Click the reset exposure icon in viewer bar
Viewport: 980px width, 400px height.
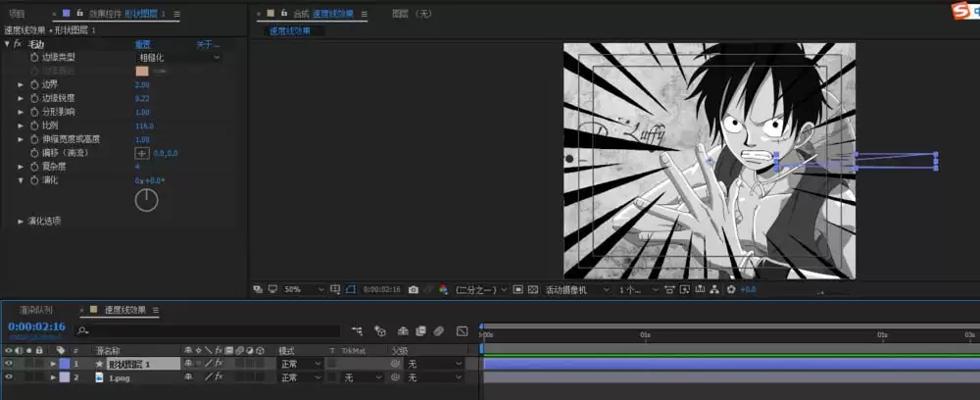tap(731, 289)
